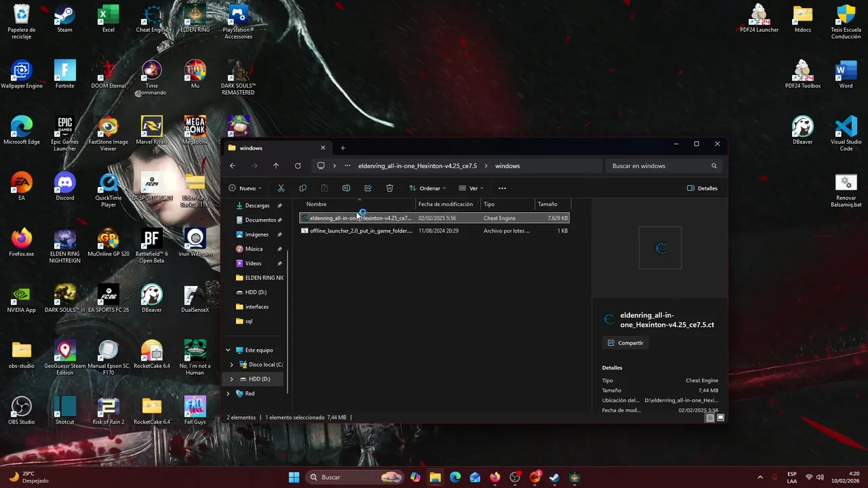
Task: Expand Disco local (C:) in navigation tree
Action: (232, 365)
